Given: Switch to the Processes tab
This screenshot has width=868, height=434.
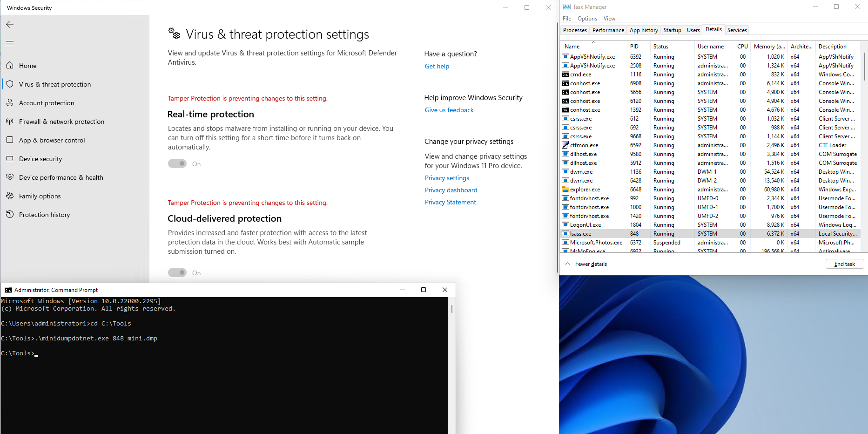Looking at the screenshot, I should (575, 30).
